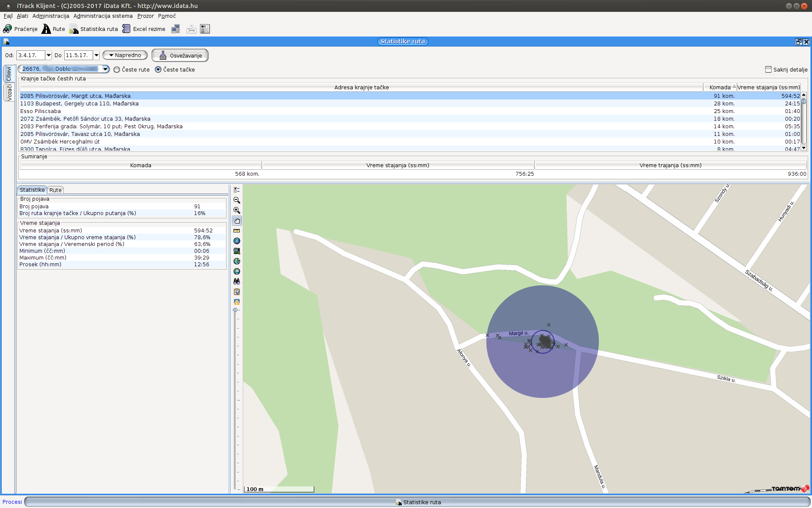
Task: Select the Česte rute radio button
Action: [117, 70]
